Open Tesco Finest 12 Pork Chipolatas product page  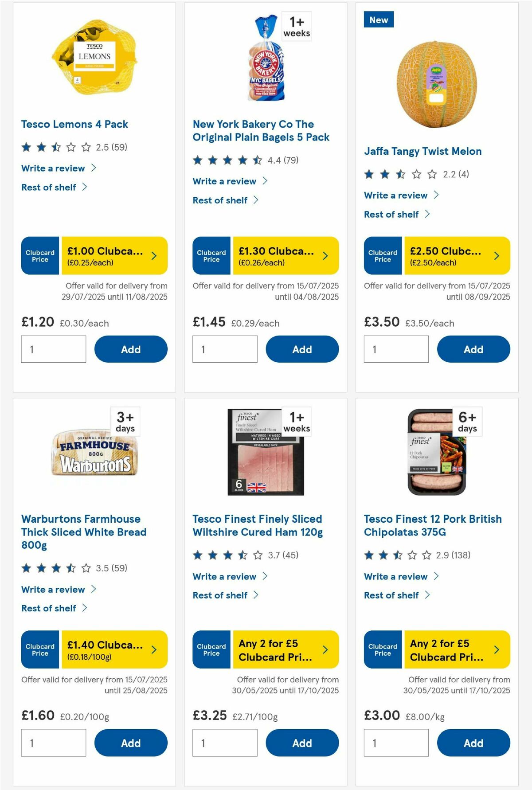[432, 525]
